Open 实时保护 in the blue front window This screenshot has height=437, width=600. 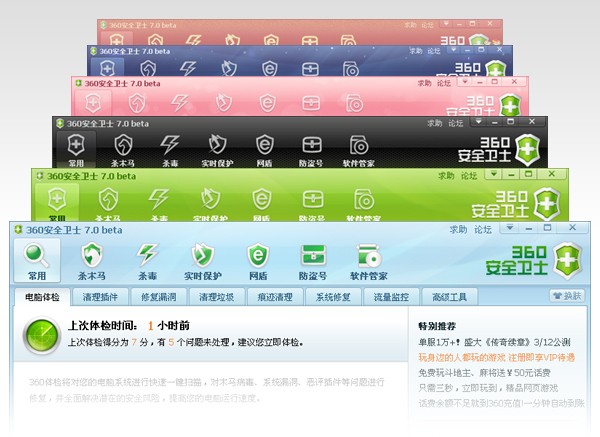203,261
